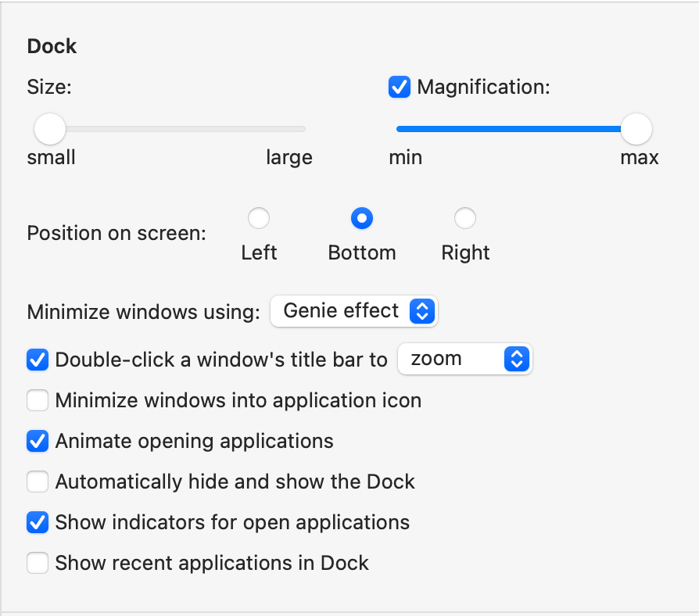Click the Magnification slider knob
699x616 pixels.
(x=636, y=129)
